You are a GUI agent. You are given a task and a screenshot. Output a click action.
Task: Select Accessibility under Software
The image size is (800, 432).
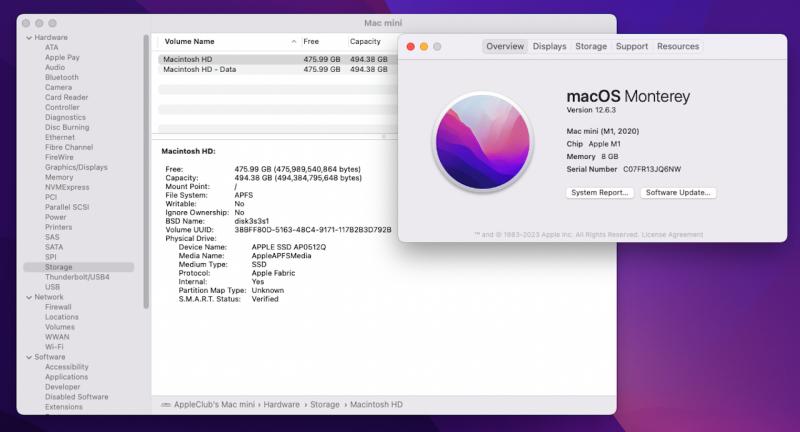(66, 367)
